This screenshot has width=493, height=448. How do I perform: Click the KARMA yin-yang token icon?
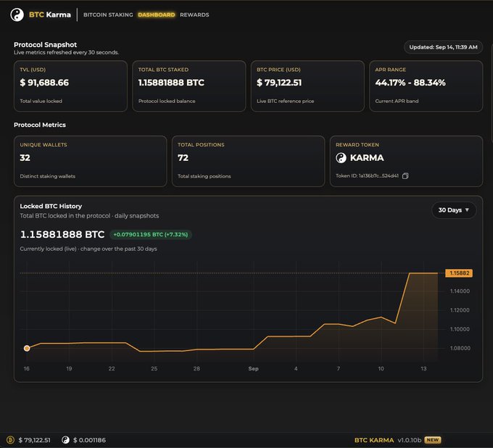[341, 158]
